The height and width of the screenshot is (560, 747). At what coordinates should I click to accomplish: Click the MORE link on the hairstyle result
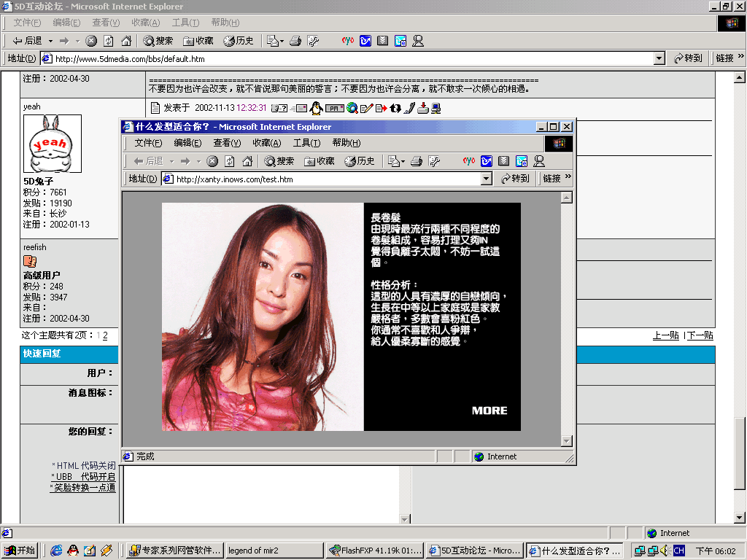pos(489,411)
